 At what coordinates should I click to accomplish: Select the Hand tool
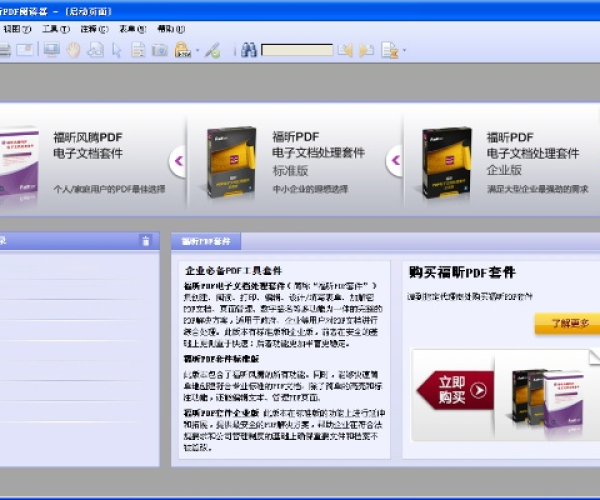(73, 50)
